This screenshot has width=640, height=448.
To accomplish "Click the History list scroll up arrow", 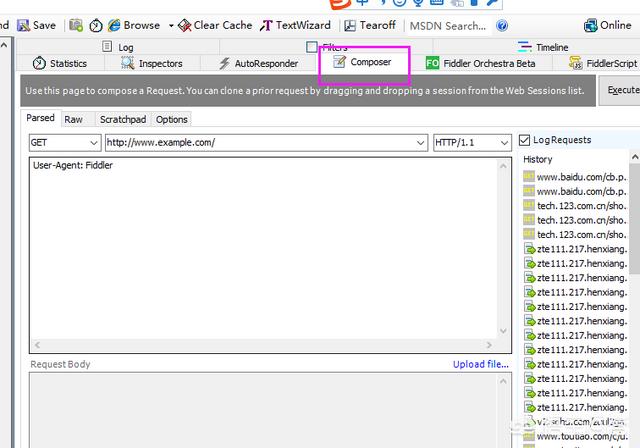I will tap(635, 157).
